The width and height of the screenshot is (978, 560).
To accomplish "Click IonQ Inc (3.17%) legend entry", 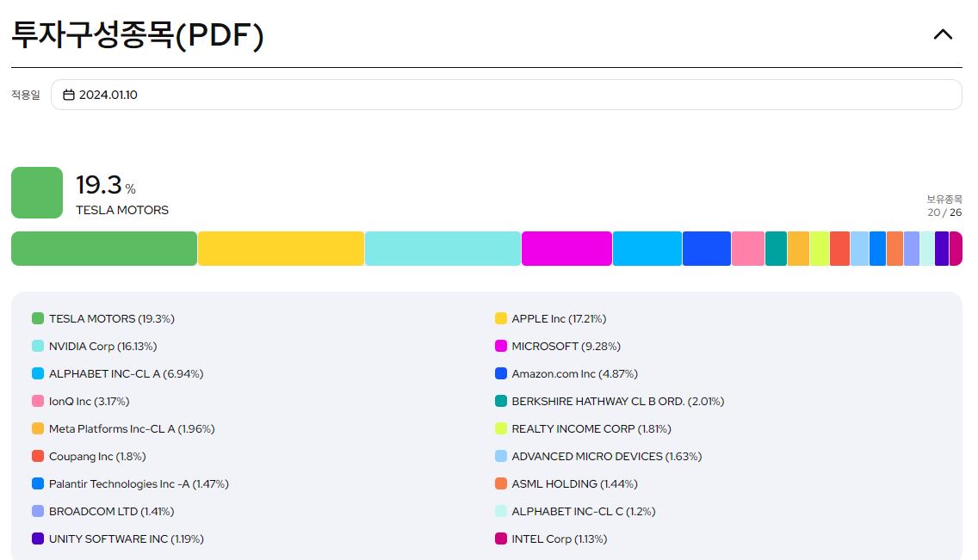I will point(80,401).
